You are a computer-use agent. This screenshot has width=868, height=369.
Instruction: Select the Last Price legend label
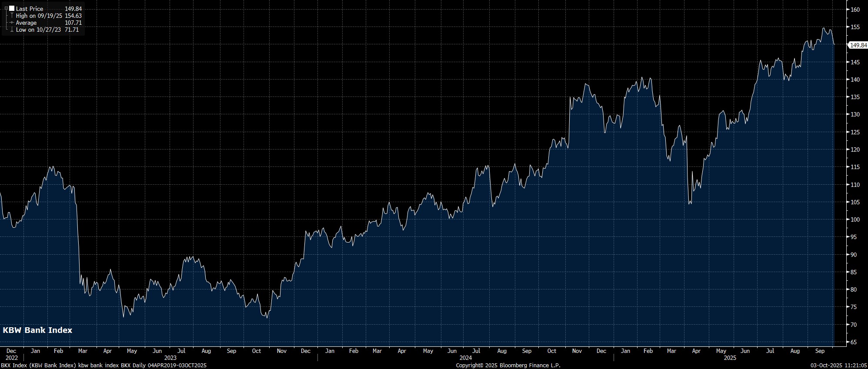click(x=30, y=9)
